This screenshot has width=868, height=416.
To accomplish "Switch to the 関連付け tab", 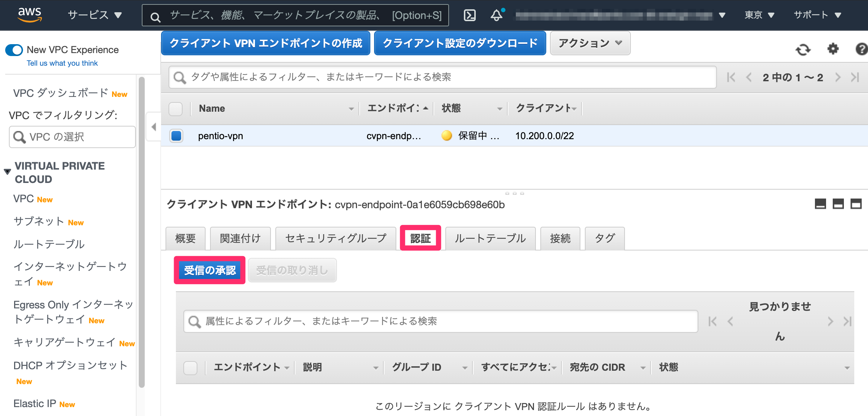I will click(240, 238).
